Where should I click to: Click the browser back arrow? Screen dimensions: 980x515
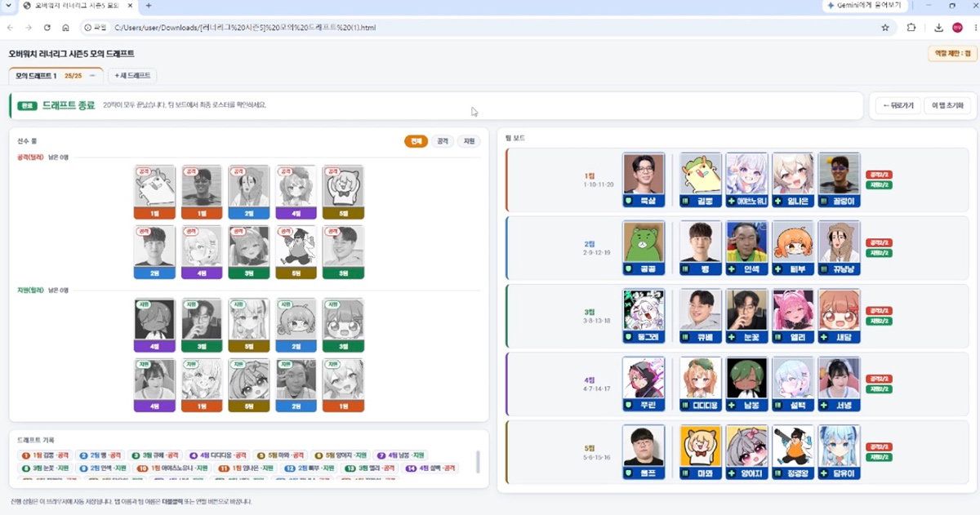point(10,28)
